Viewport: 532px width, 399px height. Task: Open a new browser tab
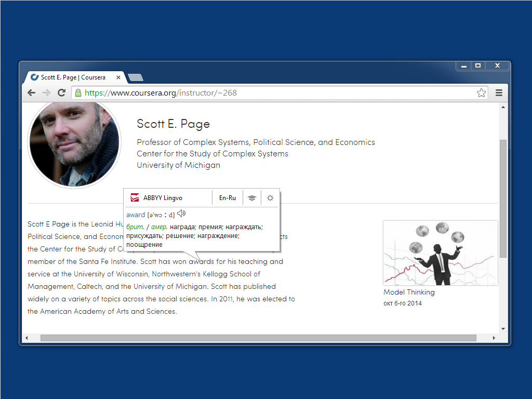[x=136, y=77]
